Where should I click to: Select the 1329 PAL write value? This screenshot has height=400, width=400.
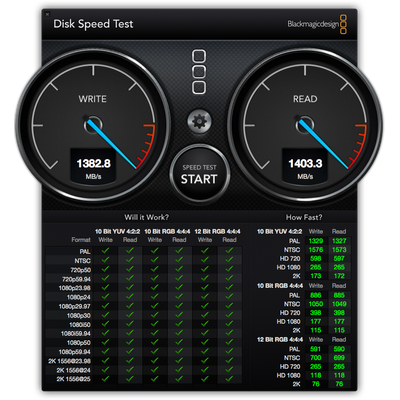coord(316,241)
